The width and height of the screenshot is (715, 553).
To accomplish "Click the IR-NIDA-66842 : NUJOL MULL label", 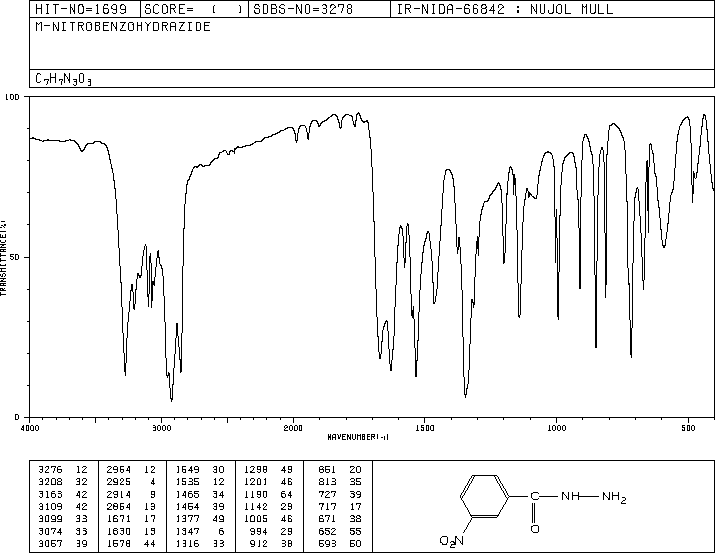I will (505, 9).
